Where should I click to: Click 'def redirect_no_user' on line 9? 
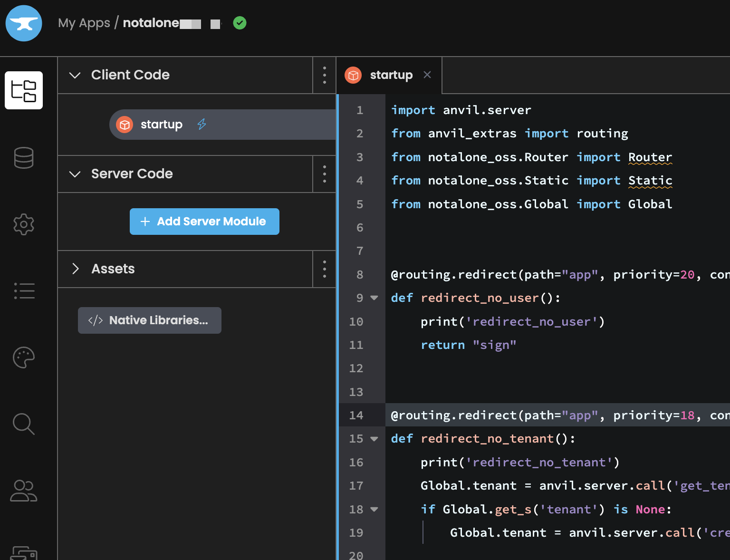coord(476,298)
